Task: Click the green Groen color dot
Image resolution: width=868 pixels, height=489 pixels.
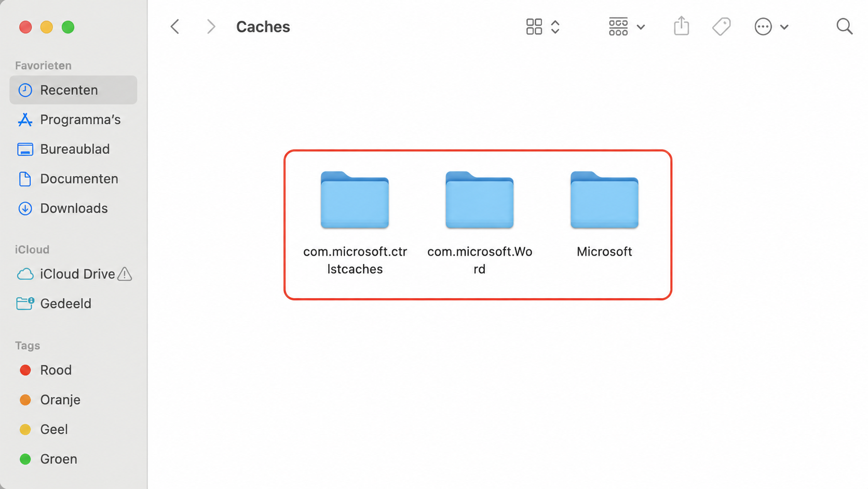Action: tap(25, 459)
